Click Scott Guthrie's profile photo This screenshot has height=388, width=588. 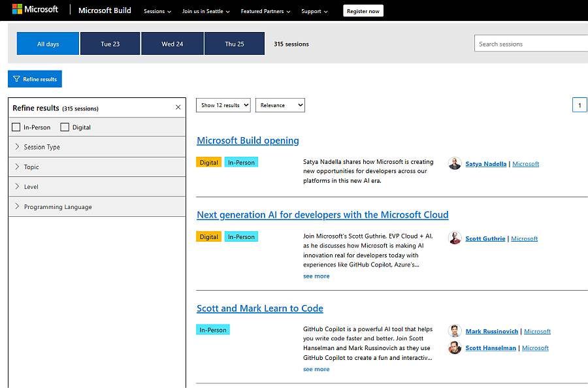point(455,238)
